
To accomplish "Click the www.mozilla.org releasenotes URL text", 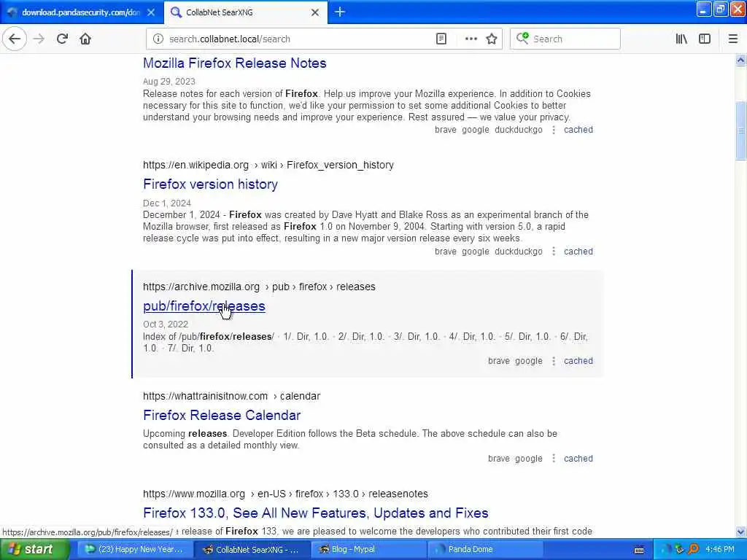I will tap(285, 494).
